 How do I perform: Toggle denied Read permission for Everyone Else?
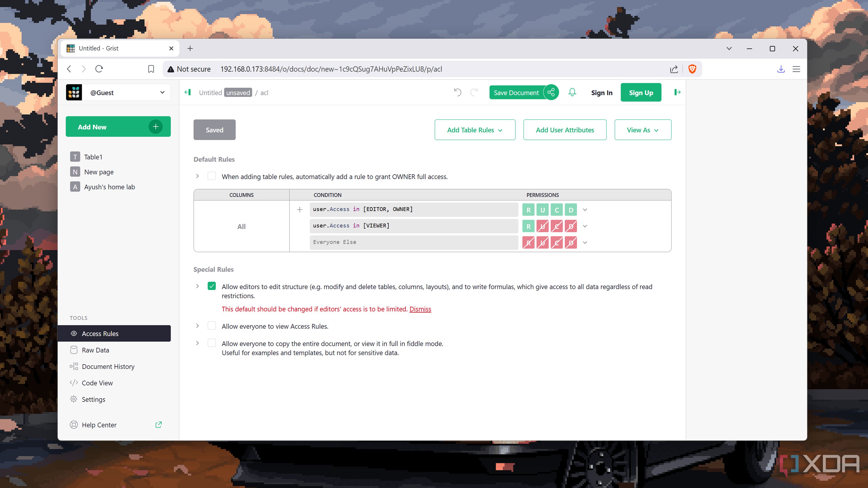(528, 242)
